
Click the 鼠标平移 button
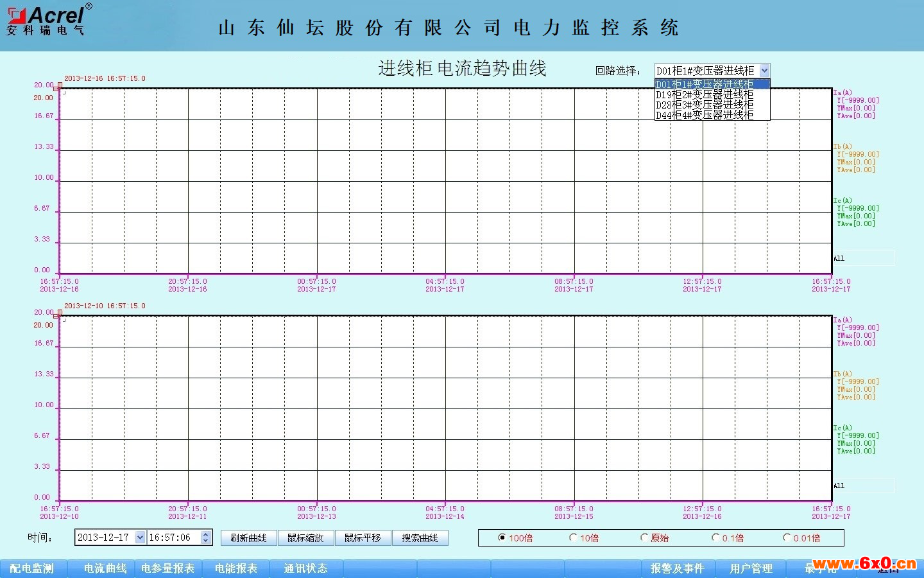coord(363,538)
